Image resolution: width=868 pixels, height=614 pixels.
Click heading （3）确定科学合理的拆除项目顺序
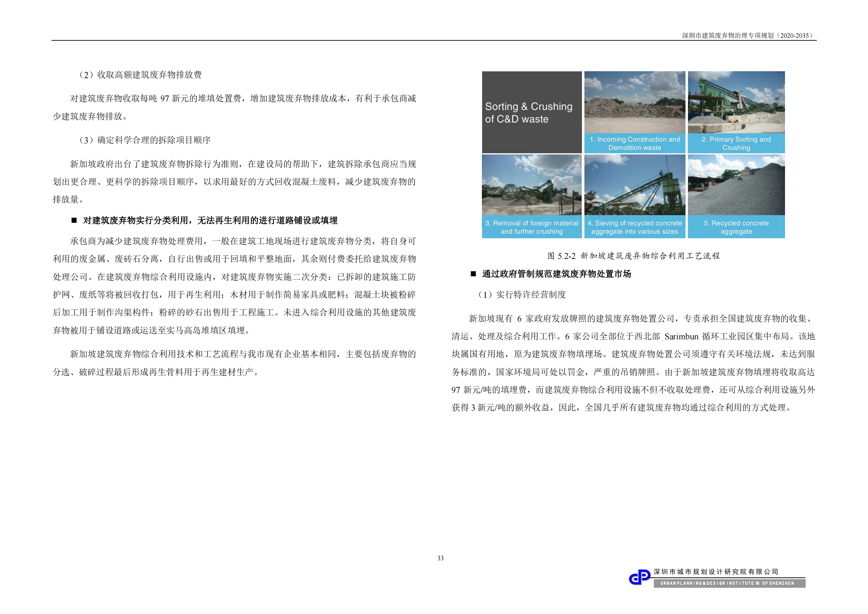click(143, 140)
